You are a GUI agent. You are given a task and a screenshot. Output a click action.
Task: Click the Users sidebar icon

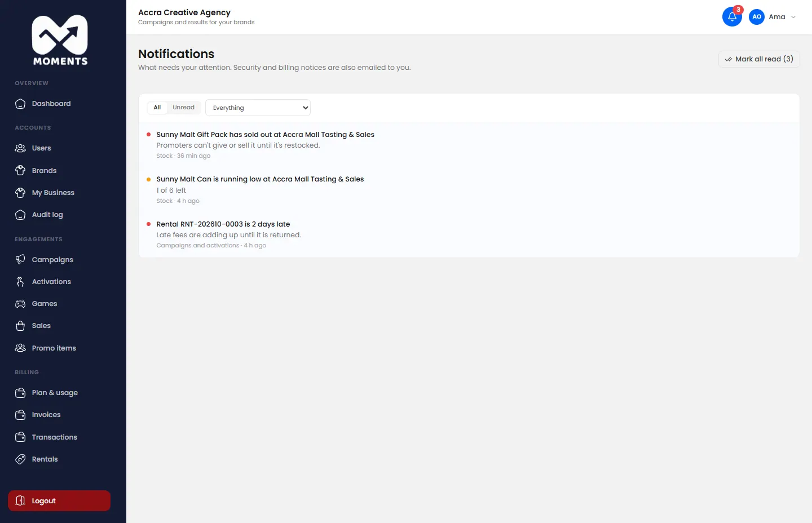pyautogui.click(x=20, y=148)
